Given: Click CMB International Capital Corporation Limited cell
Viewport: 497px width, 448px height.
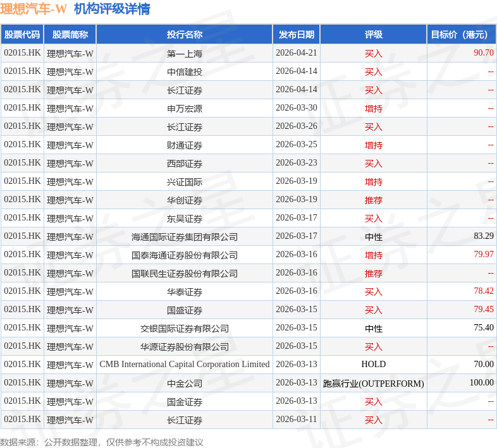Looking at the screenshot, I should 185,365.
